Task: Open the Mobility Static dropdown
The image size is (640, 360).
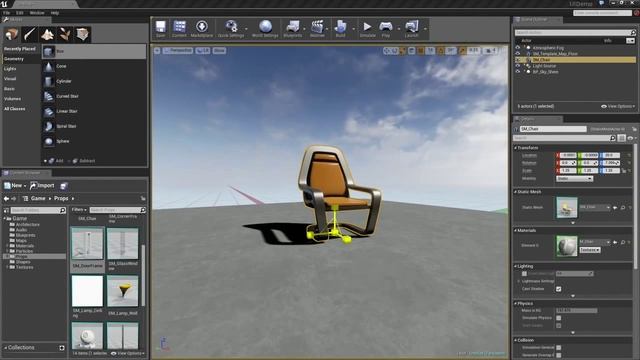Action: point(574,179)
